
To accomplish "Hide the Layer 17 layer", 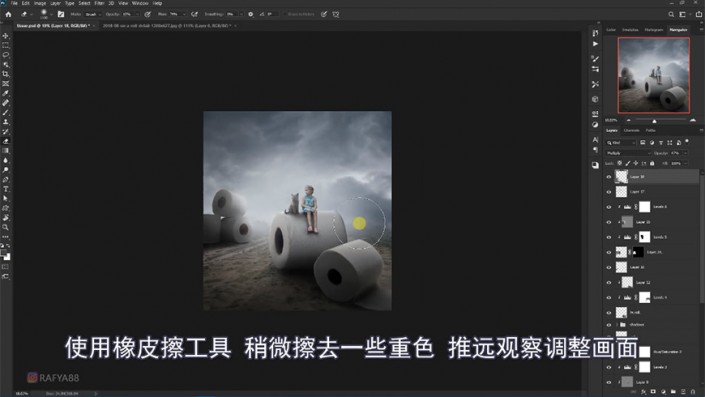I will pyautogui.click(x=609, y=192).
